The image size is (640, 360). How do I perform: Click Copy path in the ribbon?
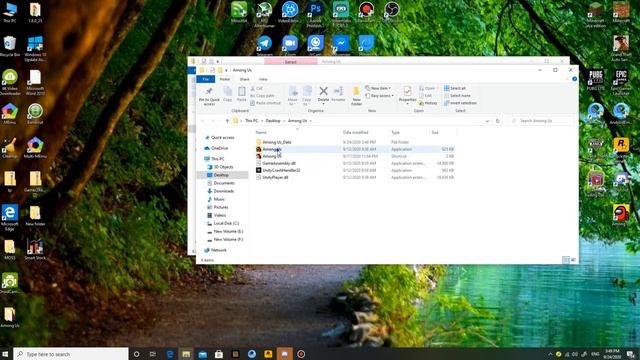262,96
